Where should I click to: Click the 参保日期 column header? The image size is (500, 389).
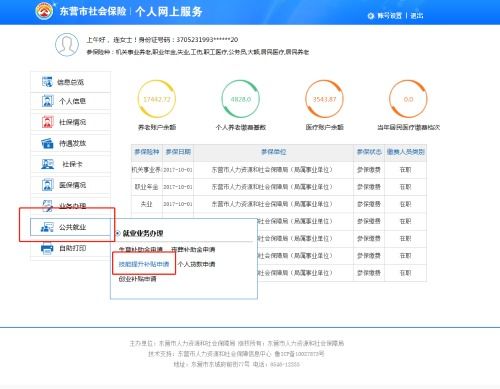[178, 152]
